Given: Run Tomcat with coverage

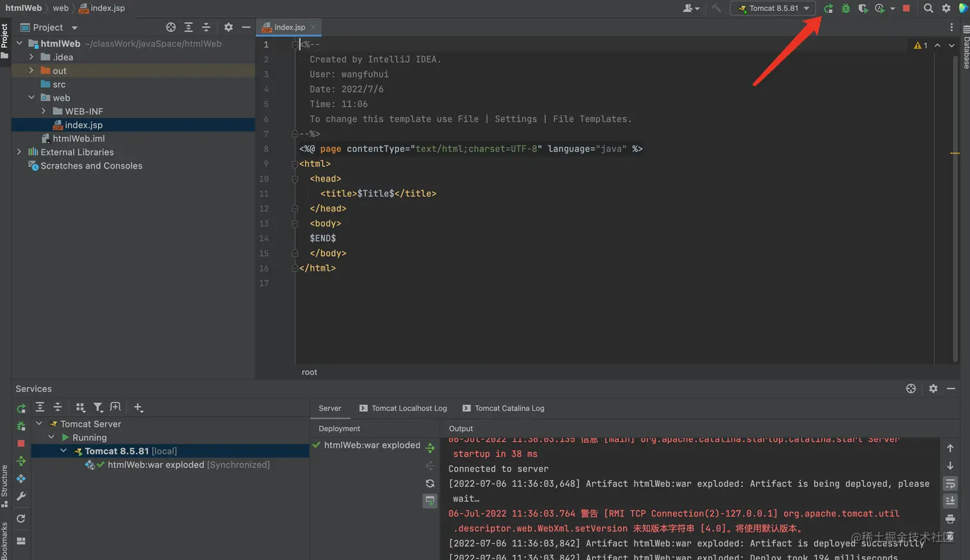Looking at the screenshot, I should [x=863, y=8].
